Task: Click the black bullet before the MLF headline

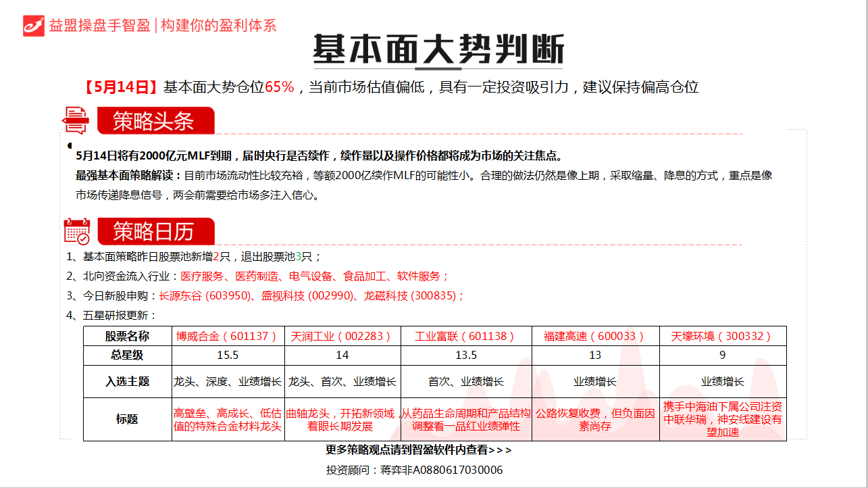Action: click(x=70, y=145)
